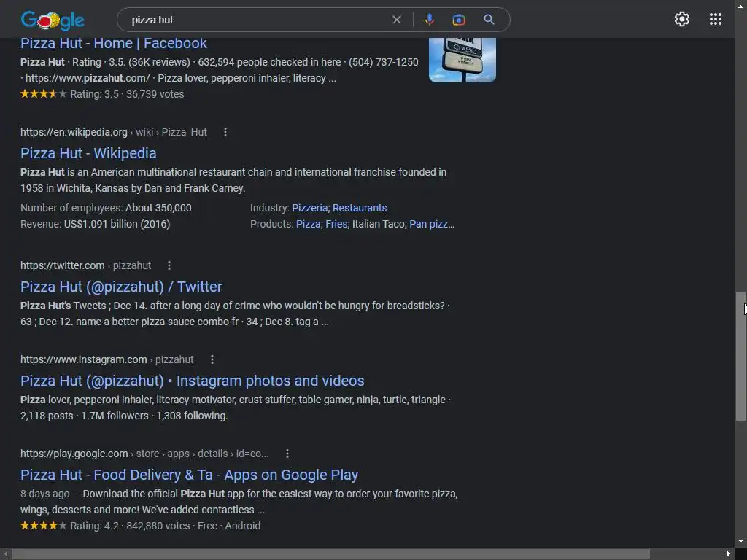Clear the search box with the X

396,20
